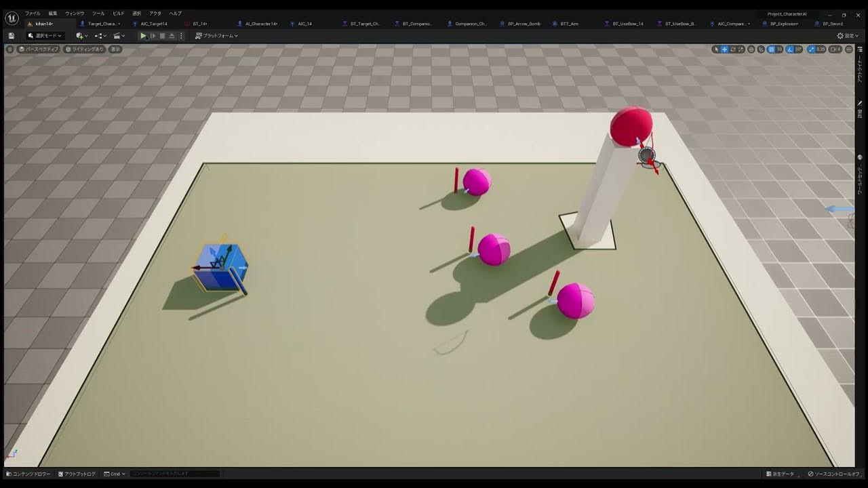Open the viewport options hamburger menu
This screenshot has width=868, height=488.
click(9, 49)
